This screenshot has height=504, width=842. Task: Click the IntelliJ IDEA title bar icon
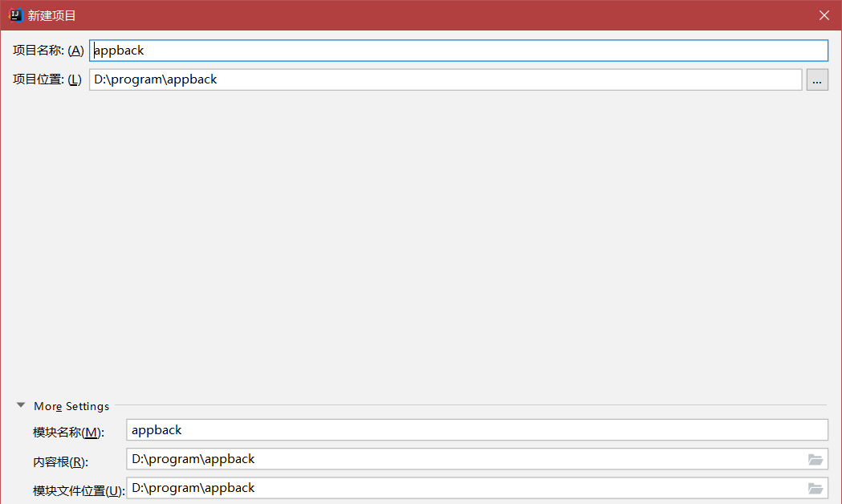16,15
